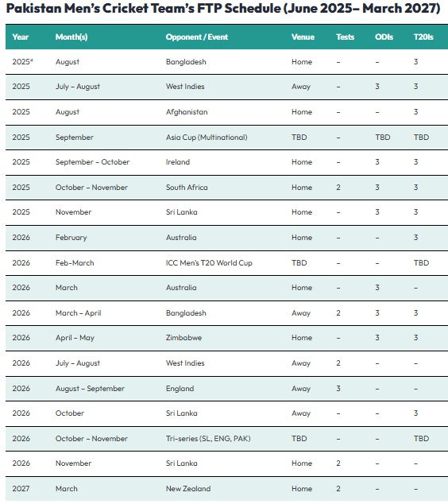Select the Ireland opponent cell
Viewport: 448px width, 504px height.
pyautogui.click(x=178, y=162)
